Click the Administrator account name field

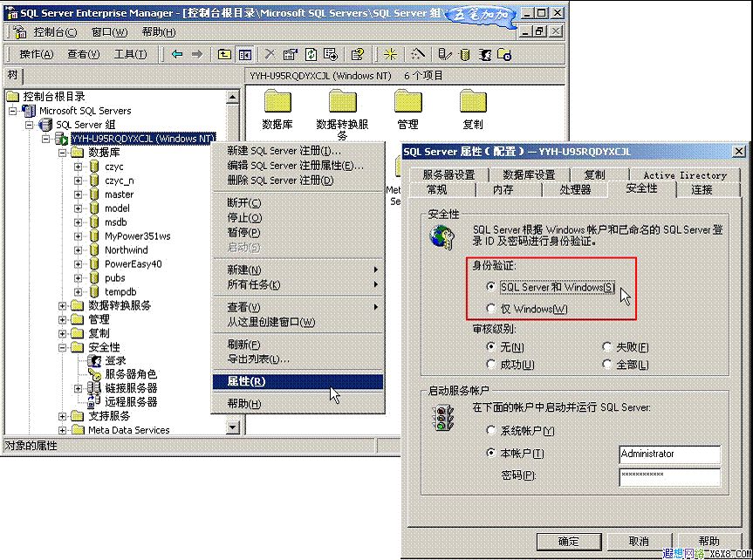pyautogui.click(x=670, y=454)
